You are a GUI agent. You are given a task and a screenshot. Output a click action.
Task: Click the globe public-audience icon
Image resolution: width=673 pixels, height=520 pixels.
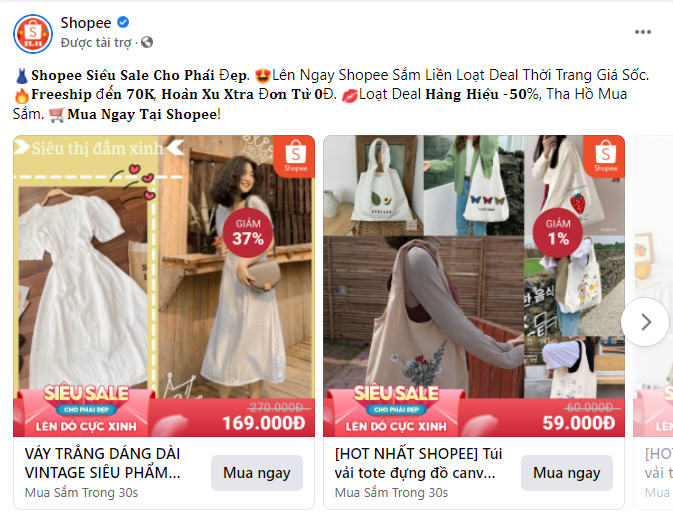pos(147,42)
